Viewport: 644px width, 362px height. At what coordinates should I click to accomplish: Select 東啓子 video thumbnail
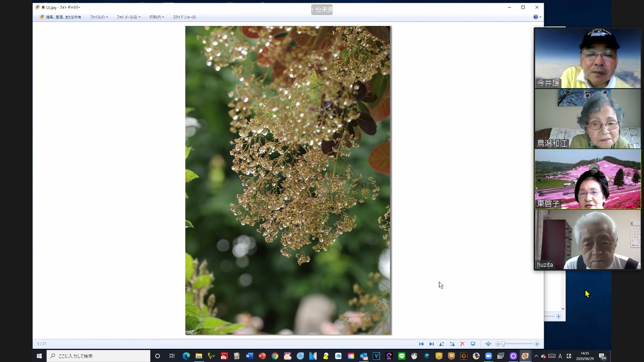(587, 179)
